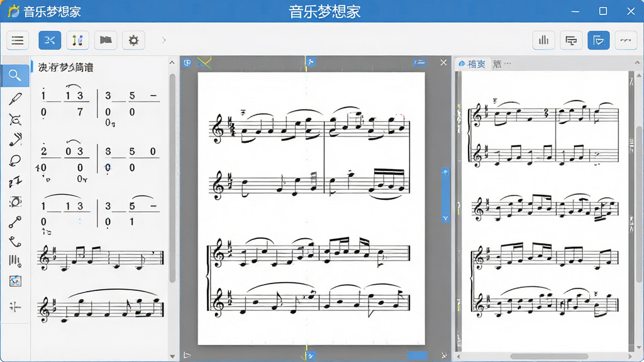Image resolution: width=644 pixels, height=362 pixels.
Task: Click the slider's upper arrow beside score
Action: [445, 172]
